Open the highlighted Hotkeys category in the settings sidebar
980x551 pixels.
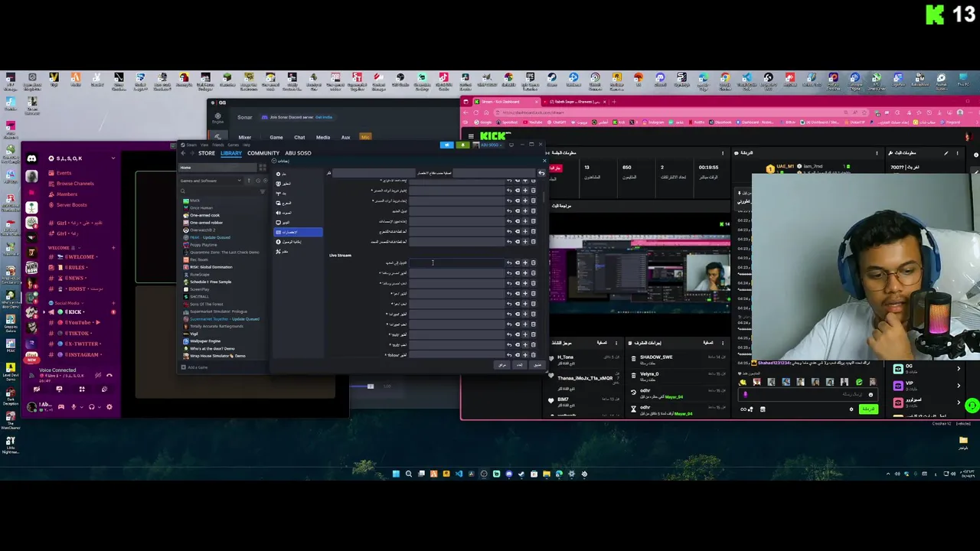click(x=299, y=232)
